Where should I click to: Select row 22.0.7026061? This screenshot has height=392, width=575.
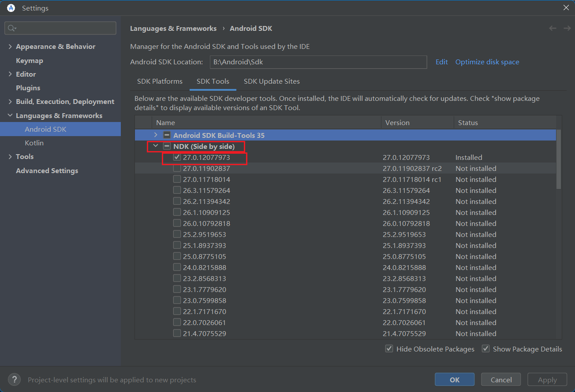coord(346,322)
